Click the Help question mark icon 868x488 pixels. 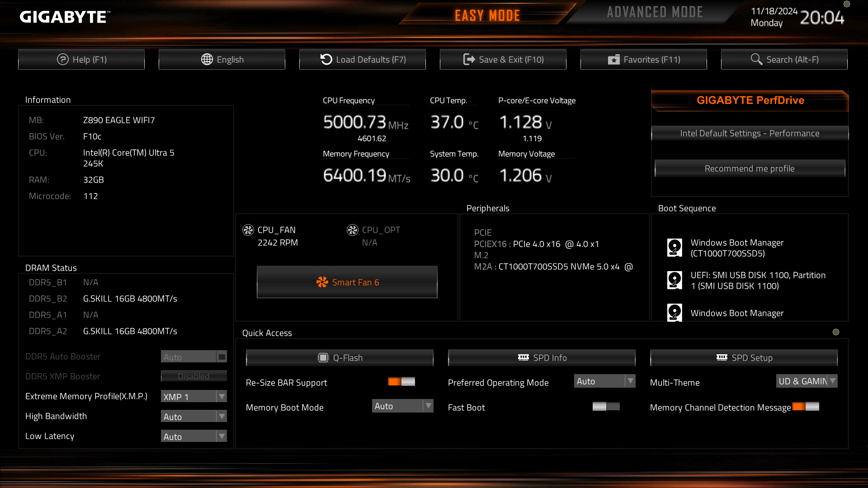pos(62,59)
